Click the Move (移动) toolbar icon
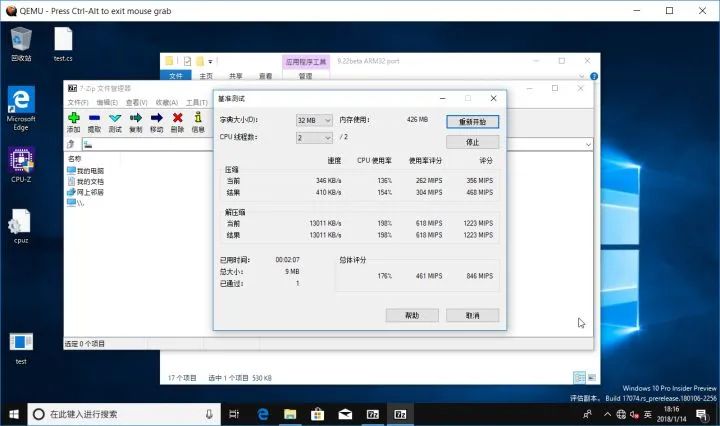Image resolution: width=720 pixels, height=426 pixels. (157, 123)
